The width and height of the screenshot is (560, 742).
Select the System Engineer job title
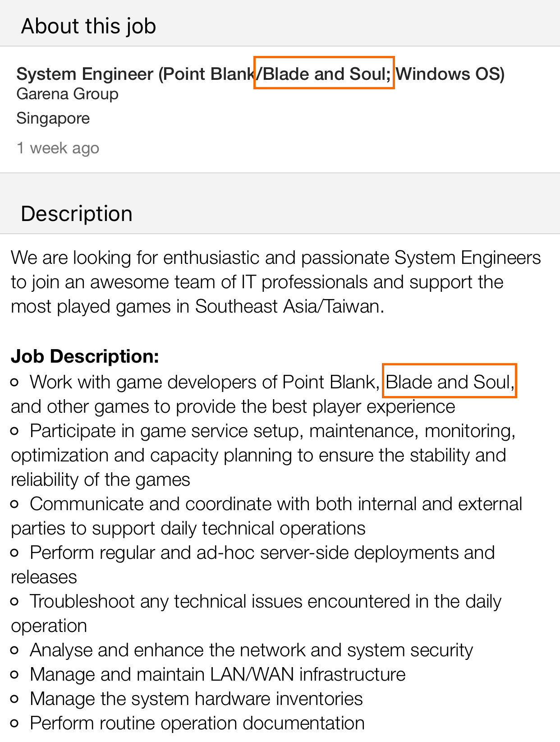[260, 74]
